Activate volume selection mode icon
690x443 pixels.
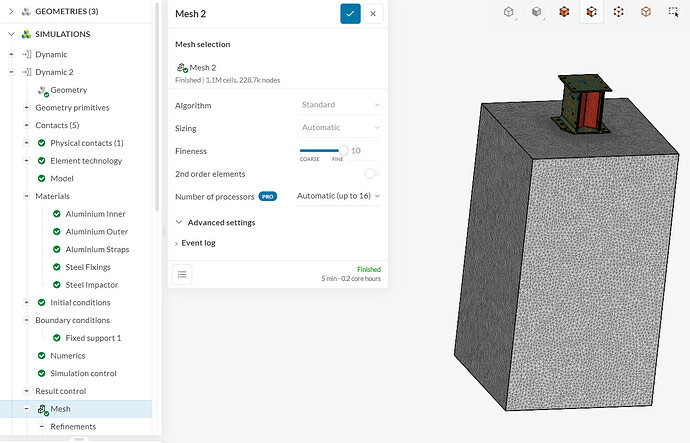click(x=564, y=12)
